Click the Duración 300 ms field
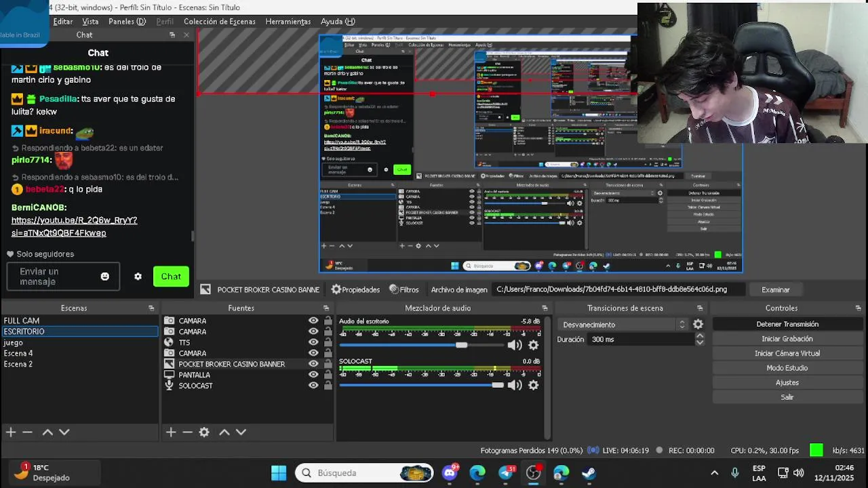Screen dimensions: 868x488 [640, 340]
